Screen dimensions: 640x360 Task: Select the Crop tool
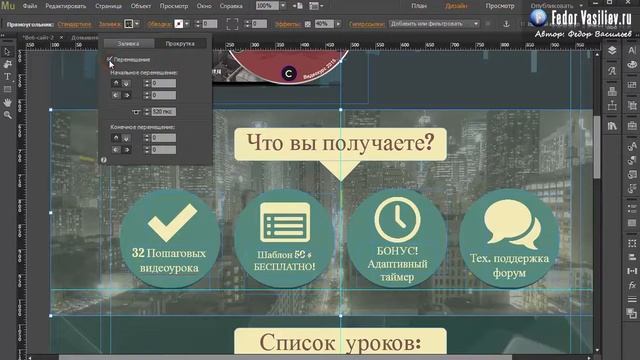(x=7, y=64)
